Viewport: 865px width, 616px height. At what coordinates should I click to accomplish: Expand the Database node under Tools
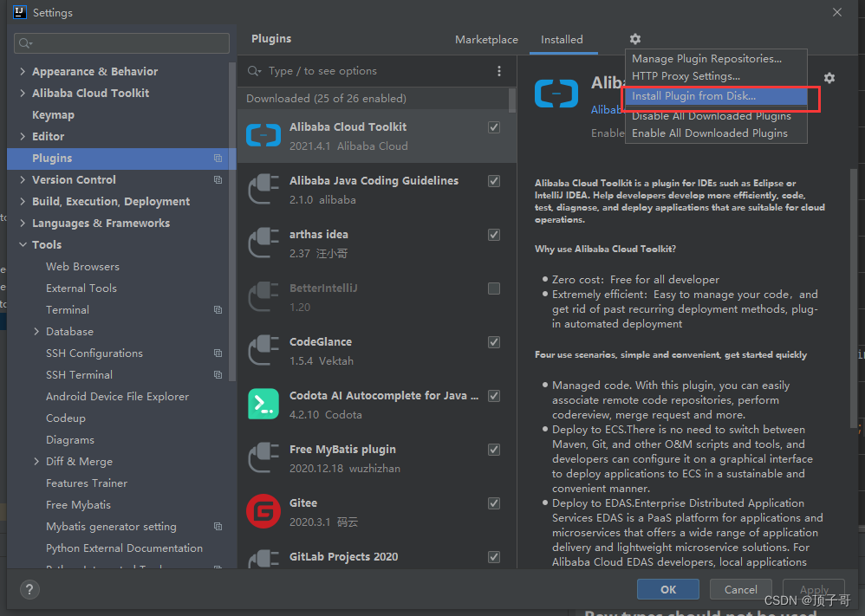[36, 332]
